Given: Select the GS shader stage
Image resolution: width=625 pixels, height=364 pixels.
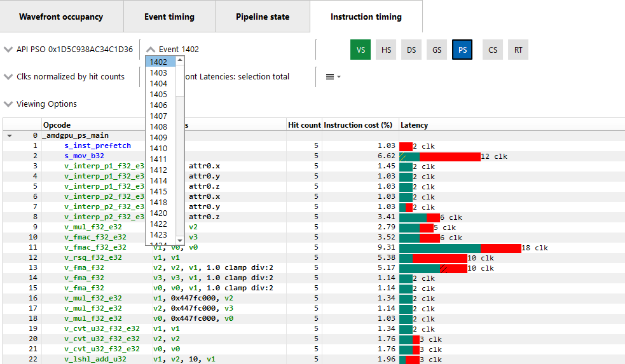Looking at the screenshot, I should tap(437, 50).
